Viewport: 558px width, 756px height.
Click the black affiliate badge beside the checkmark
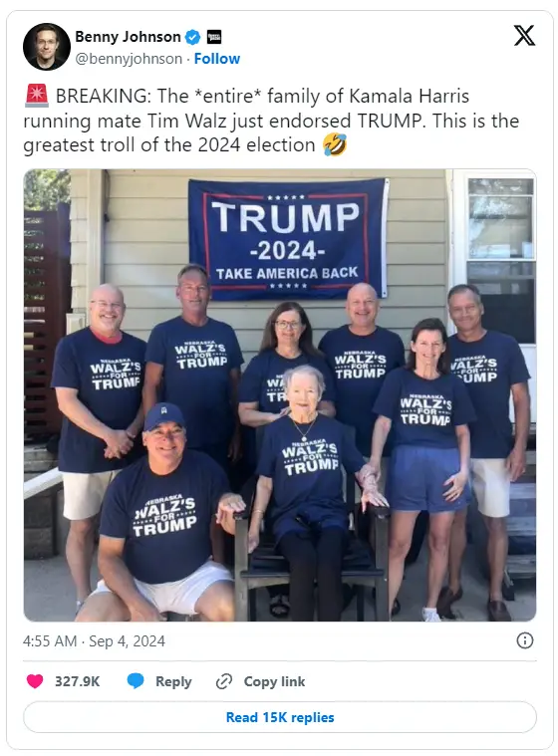(x=214, y=37)
